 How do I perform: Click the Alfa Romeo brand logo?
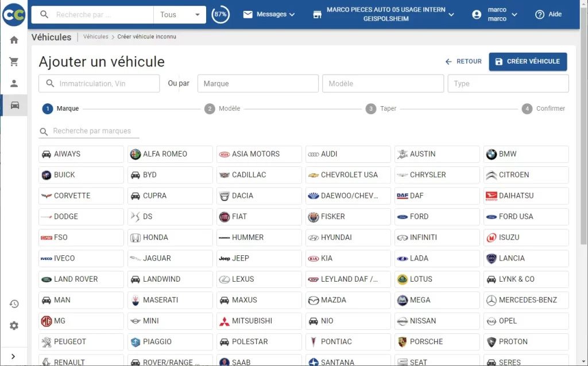(136, 154)
